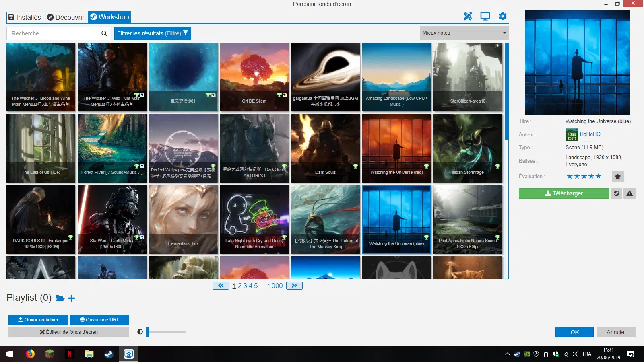Image resolution: width=644 pixels, height=362 pixels.
Task: Go to results page 2
Action: tap(240, 286)
